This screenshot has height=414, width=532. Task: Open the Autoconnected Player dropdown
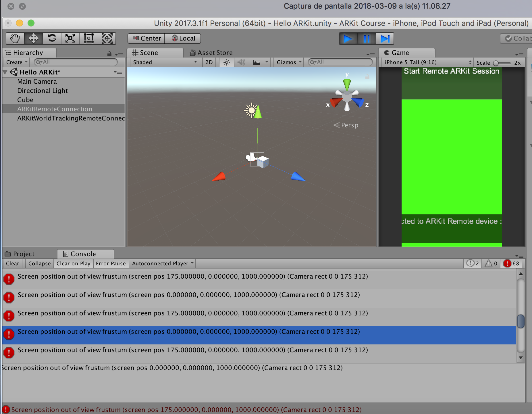click(x=163, y=264)
